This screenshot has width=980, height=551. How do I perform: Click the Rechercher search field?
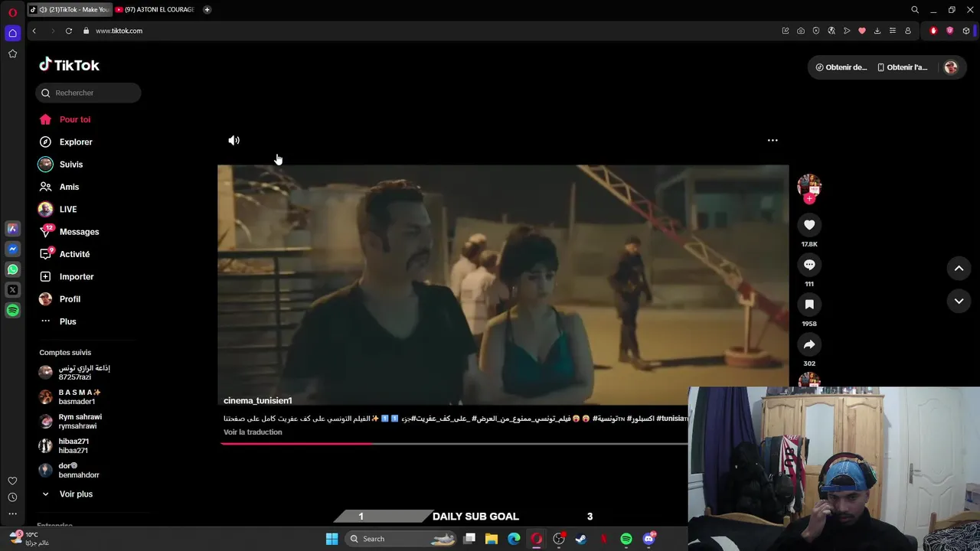88,93
